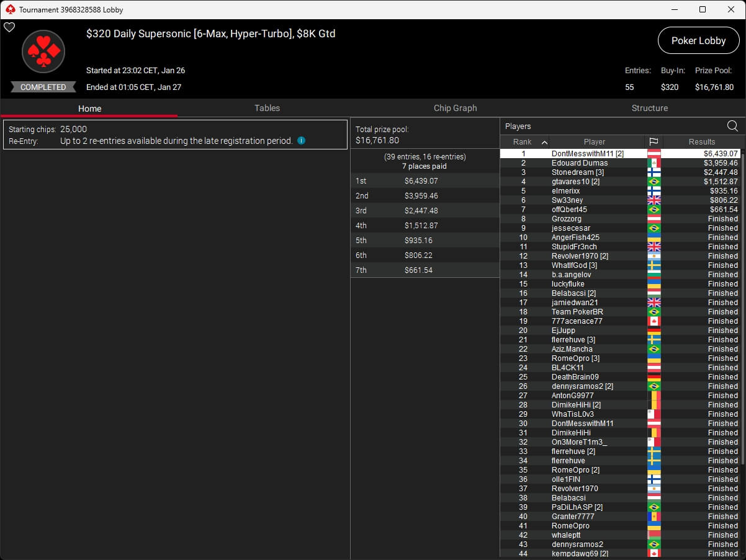Click the PokerStars icon in title bar
746x560 pixels.
(x=9, y=9)
